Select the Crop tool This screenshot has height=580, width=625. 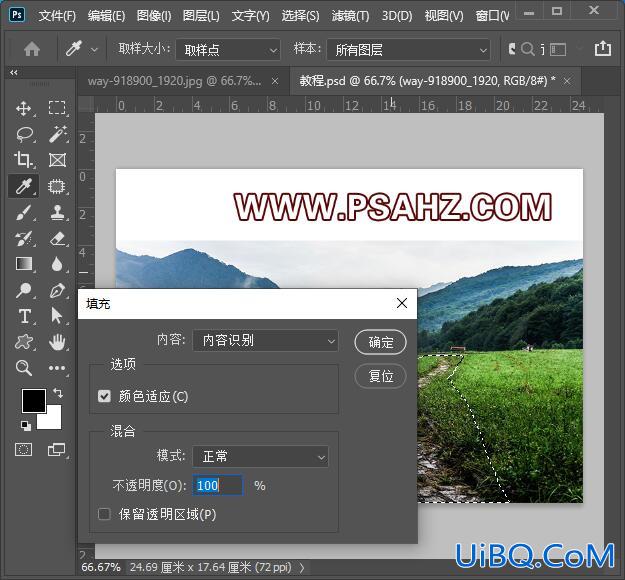pyautogui.click(x=23, y=160)
